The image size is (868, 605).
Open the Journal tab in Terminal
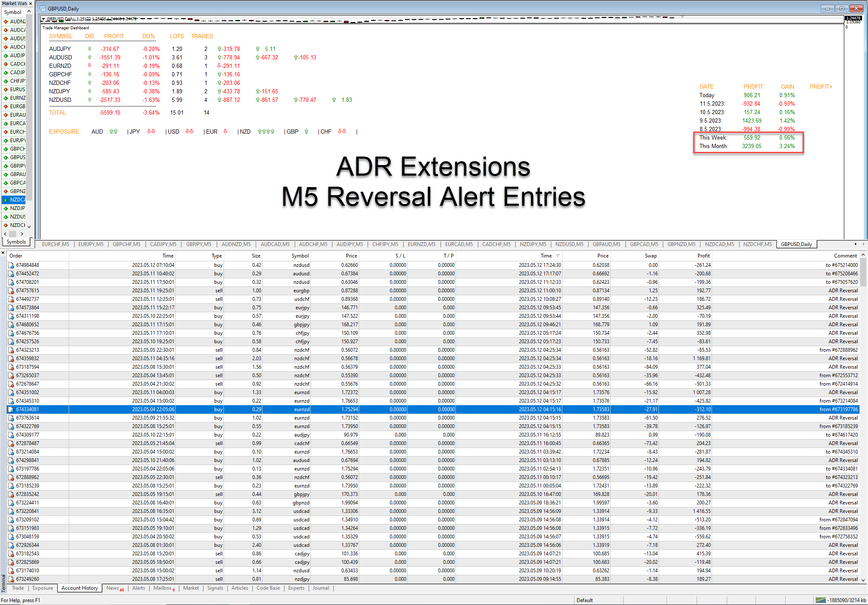(321, 588)
